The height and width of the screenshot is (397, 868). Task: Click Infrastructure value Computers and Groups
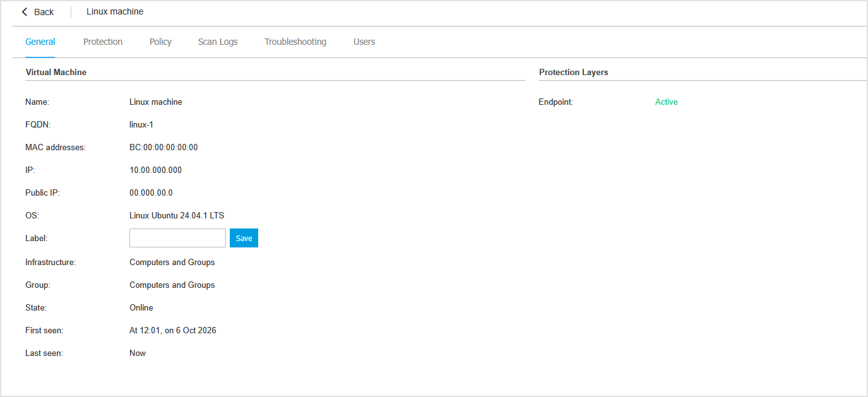click(172, 262)
